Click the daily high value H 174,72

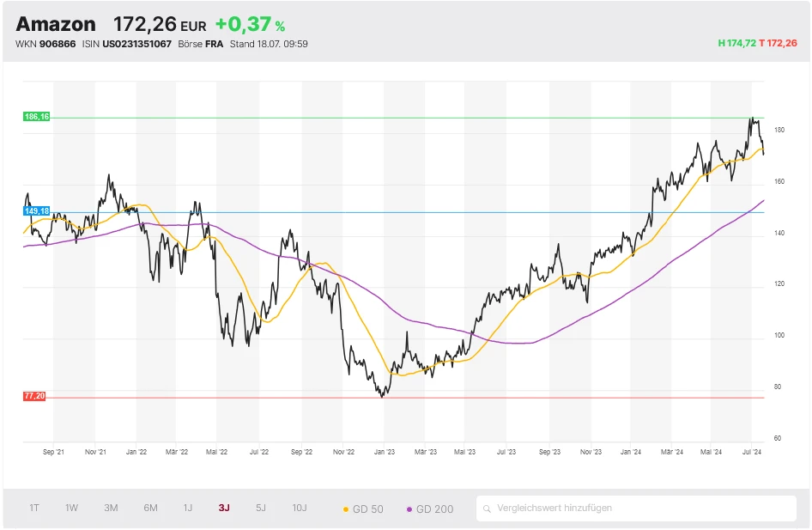[x=737, y=43]
